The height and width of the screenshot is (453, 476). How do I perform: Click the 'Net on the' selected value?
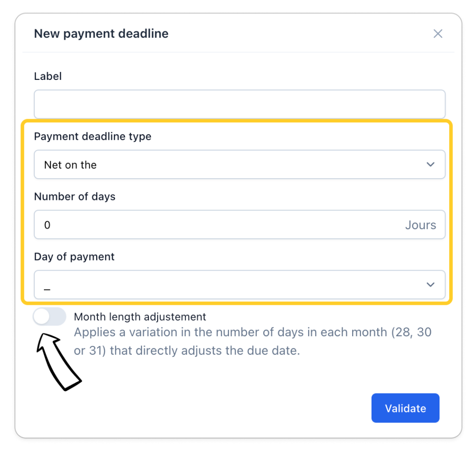[70, 165]
